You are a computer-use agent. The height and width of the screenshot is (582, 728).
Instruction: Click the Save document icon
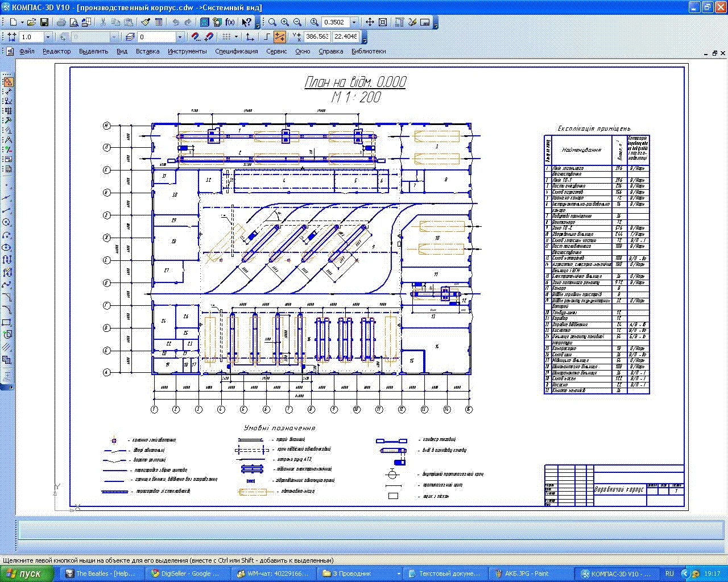coord(44,22)
